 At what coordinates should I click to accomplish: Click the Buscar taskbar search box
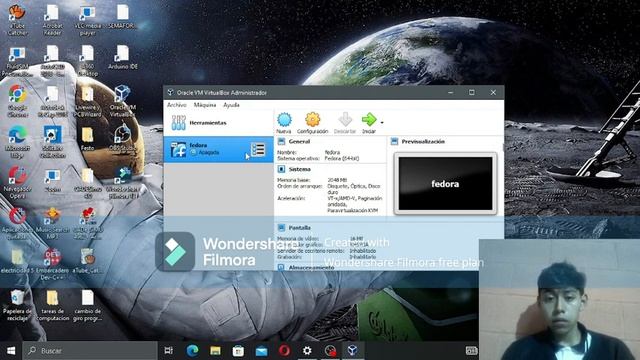click(90, 351)
